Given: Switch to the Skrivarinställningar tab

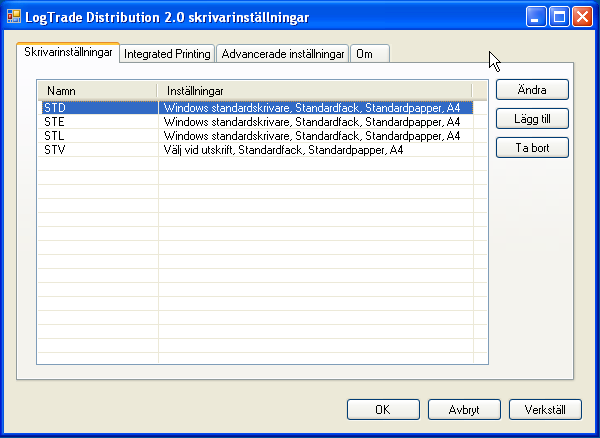Looking at the screenshot, I should coord(68,52).
